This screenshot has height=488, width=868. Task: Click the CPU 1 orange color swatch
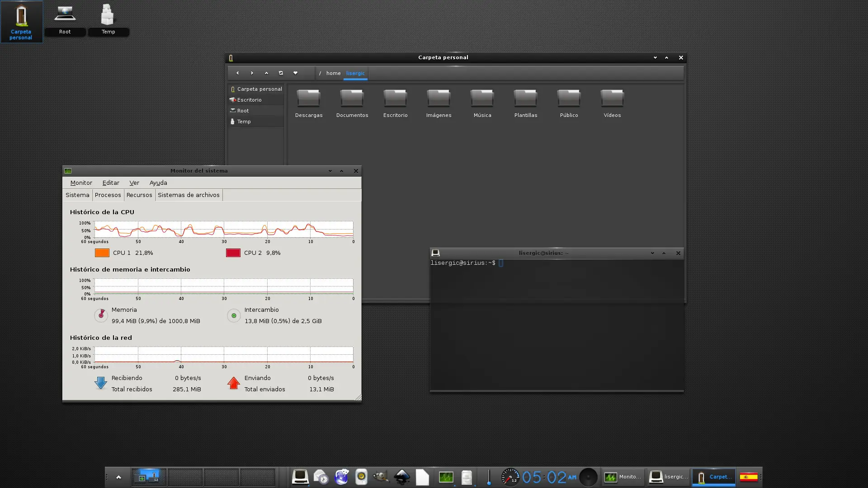(x=102, y=253)
